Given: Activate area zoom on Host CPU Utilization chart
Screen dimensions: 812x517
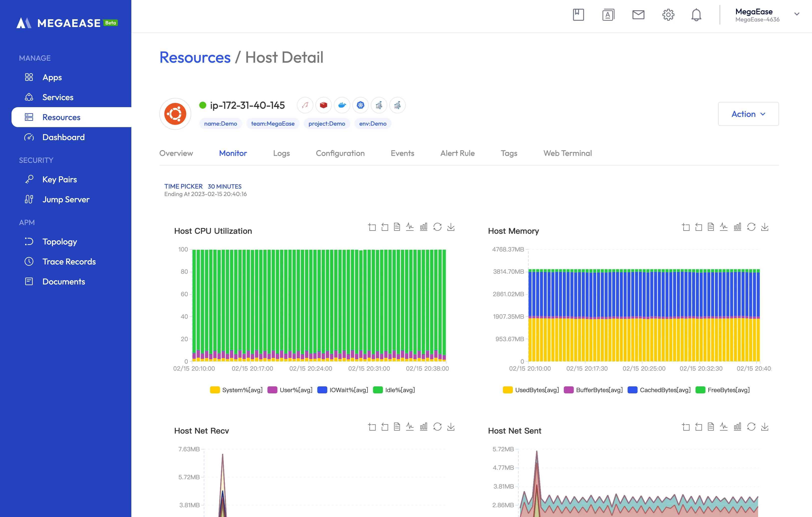Looking at the screenshot, I should pyautogui.click(x=372, y=227).
